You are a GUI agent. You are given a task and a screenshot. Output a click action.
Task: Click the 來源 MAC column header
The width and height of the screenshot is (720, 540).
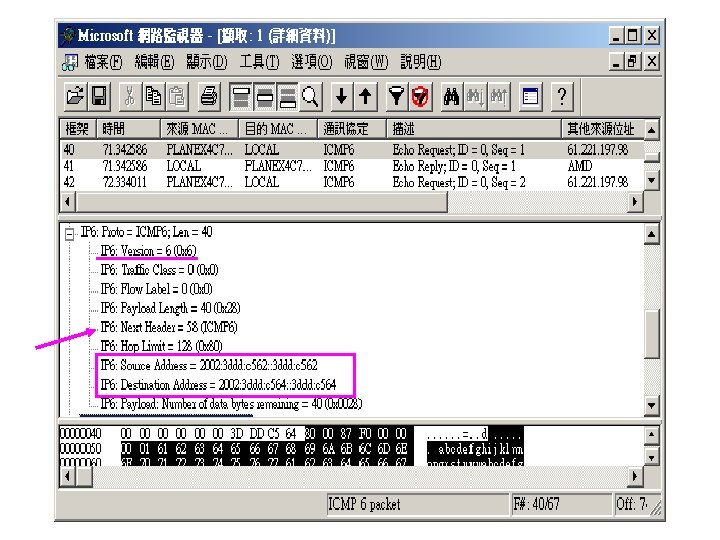pos(199,129)
